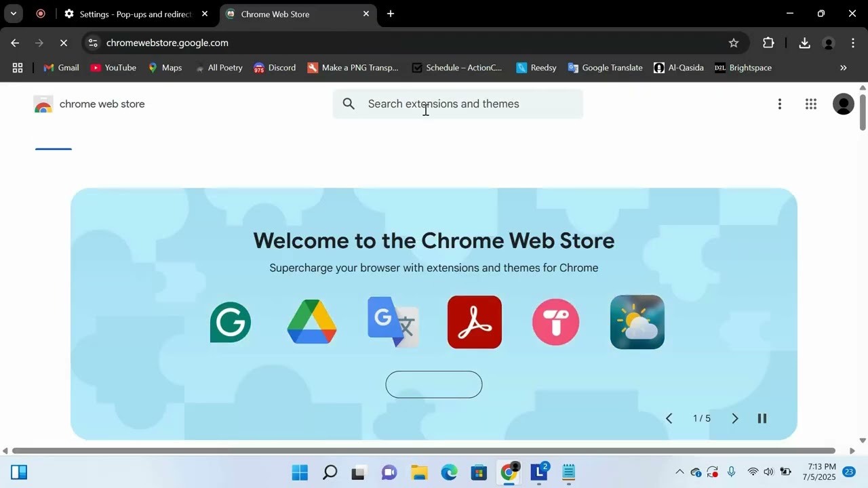Image resolution: width=868 pixels, height=488 pixels.
Task: Pause the banner carousel
Action: point(762,418)
